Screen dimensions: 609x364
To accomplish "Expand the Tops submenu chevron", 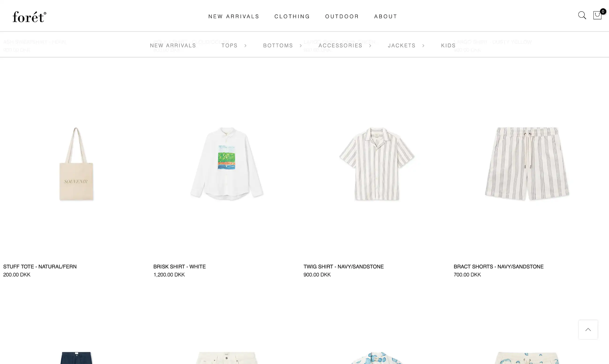I will (245, 46).
